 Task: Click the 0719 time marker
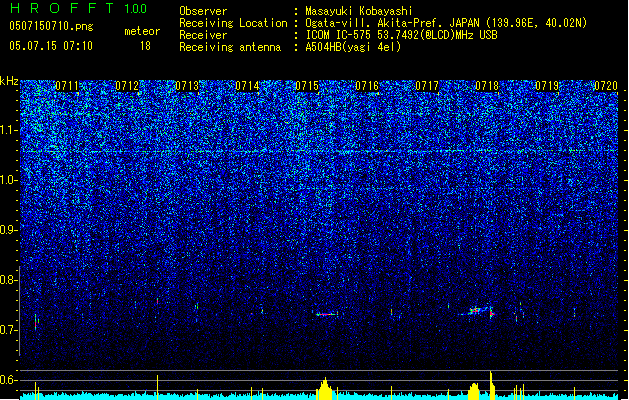(x=547, y=86)
